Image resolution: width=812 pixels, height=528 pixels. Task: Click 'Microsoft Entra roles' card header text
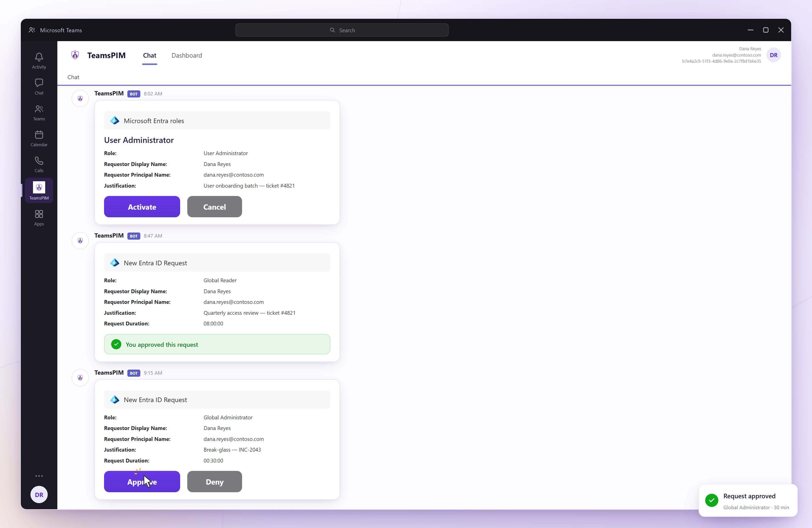[154, 121]
